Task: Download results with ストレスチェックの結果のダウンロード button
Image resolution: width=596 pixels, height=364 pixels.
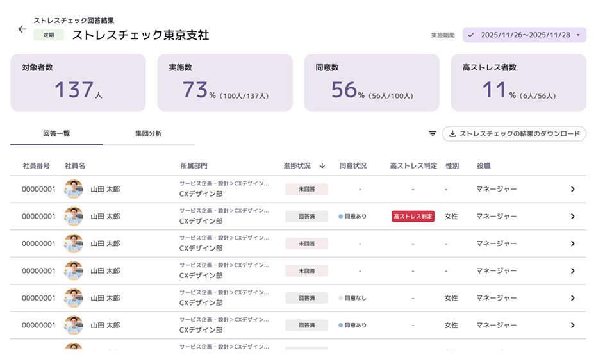Action: point(514,134)
